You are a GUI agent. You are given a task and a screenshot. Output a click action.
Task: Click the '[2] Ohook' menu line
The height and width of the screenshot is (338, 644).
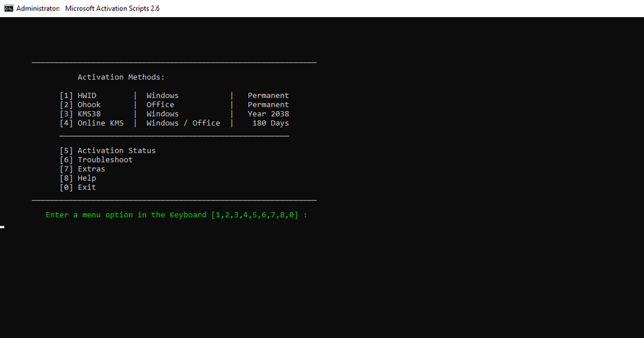(x=80, y=105)
